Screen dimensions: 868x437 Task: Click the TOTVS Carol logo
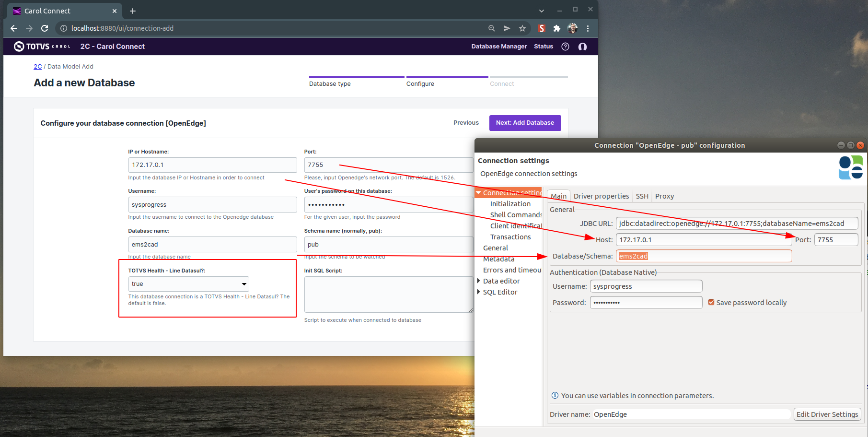point(42,47)
